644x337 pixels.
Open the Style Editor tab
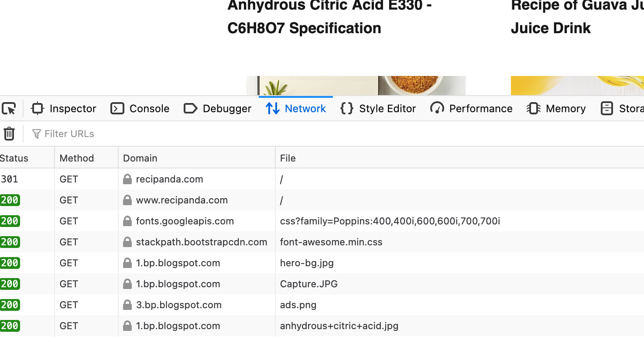[378, 109]
